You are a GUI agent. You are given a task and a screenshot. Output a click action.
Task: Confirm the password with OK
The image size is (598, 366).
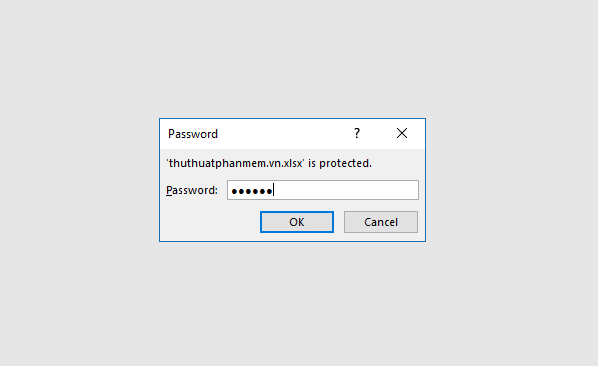[297, 222]
